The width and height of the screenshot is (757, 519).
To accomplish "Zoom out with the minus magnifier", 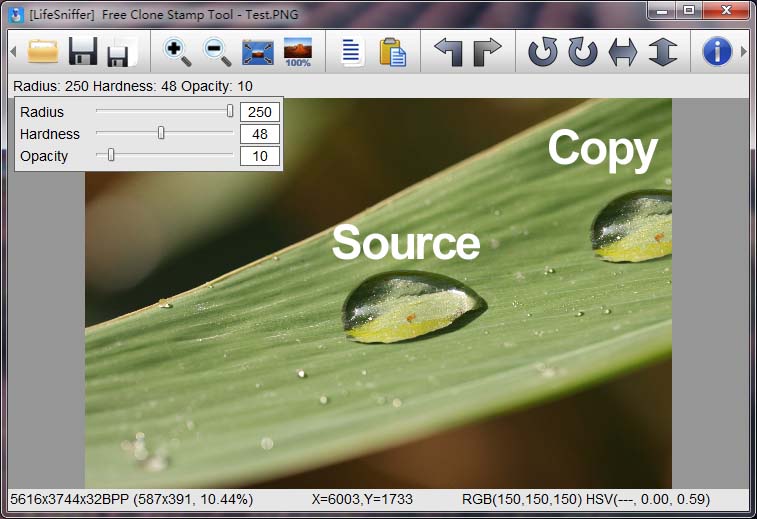I will pos(217,52).
